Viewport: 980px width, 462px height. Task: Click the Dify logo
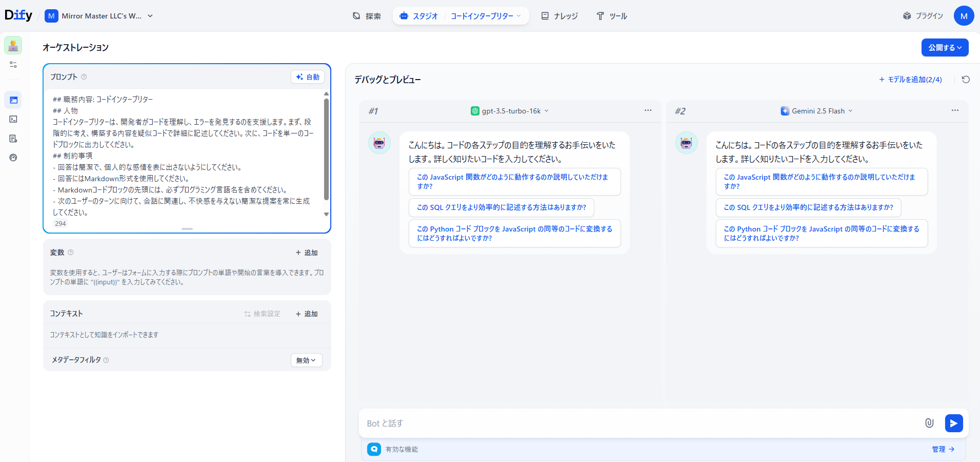[18, 15]
